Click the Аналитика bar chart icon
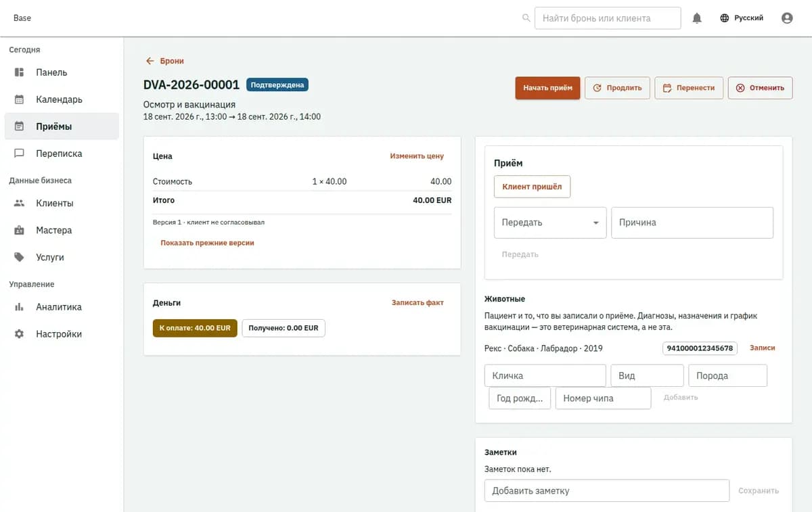The height and width of the screenshot is (512, 812). [20, 307]
